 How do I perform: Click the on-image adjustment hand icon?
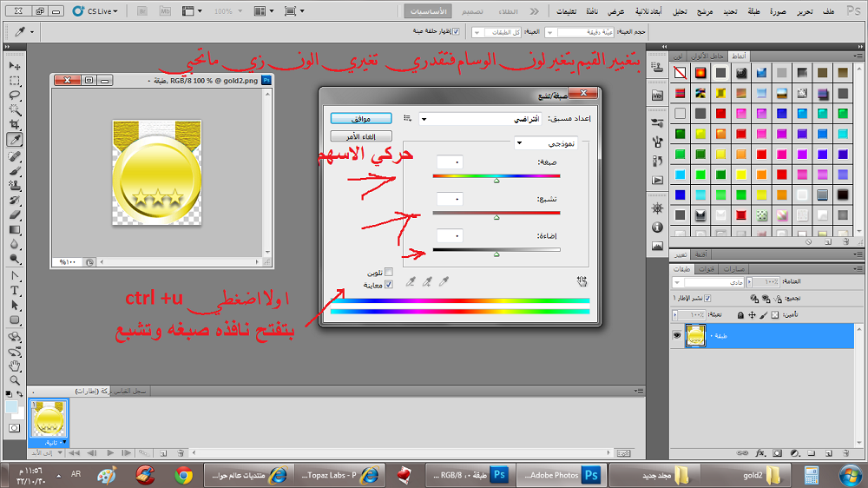tap(581, 281)
